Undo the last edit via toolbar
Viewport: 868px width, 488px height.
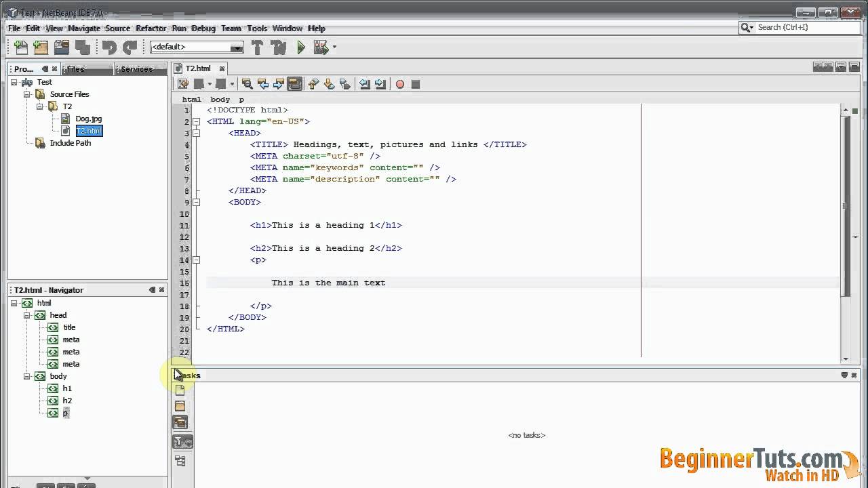tap(109, 47)
